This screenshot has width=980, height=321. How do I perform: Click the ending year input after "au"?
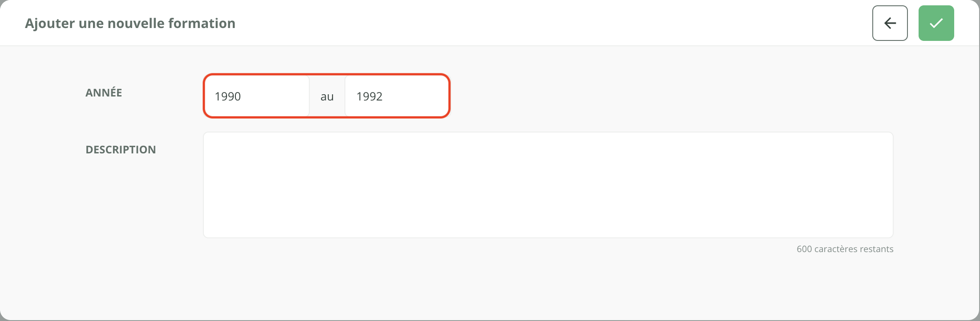click(397, 96)
